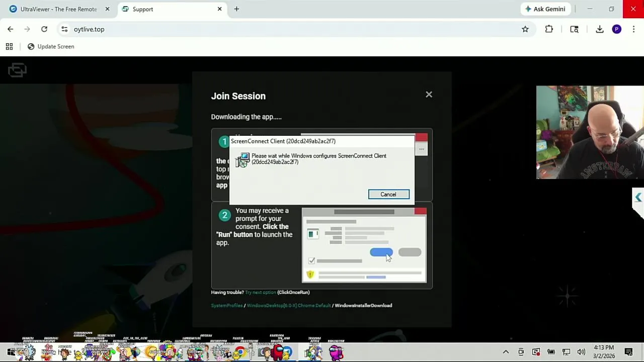
Task: Click the 'Downloading the app.....' text
Action: [246, 117]
